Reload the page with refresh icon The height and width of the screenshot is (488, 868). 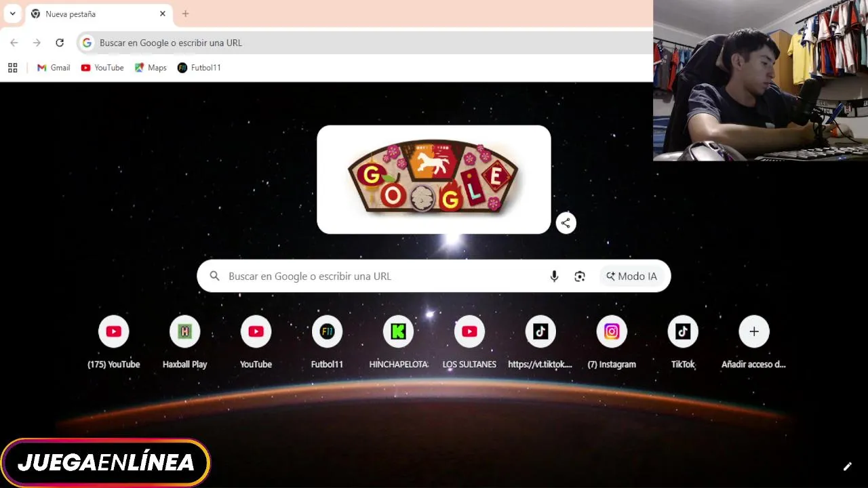[60, 43]
